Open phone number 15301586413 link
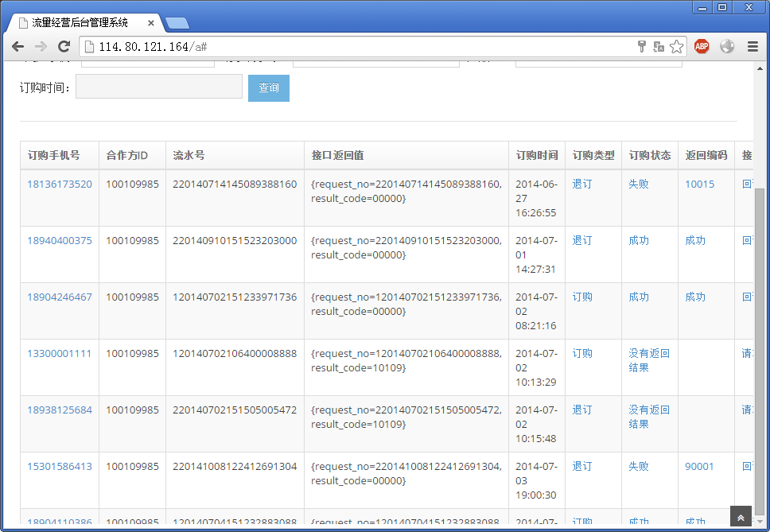770x532 pixels. 60,466
